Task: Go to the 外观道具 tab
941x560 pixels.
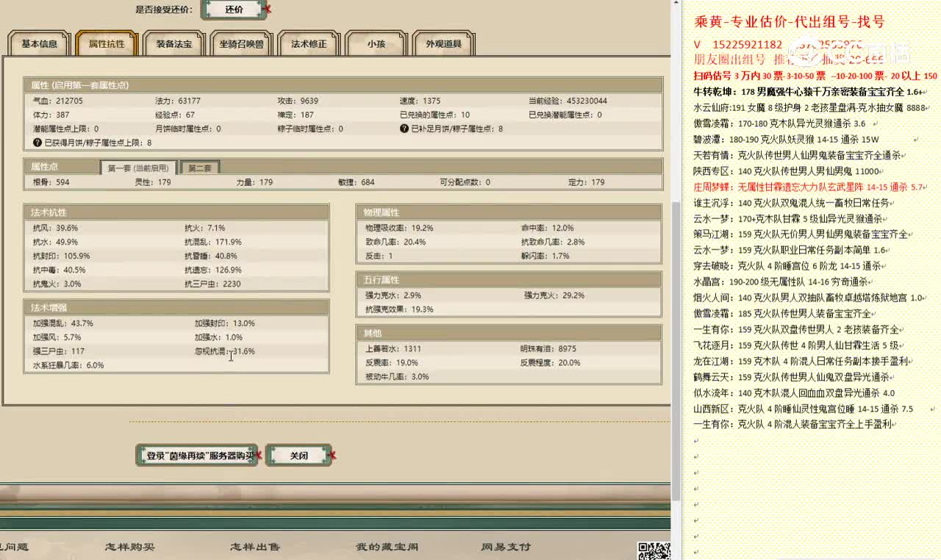Action: (x=443, y=44)
